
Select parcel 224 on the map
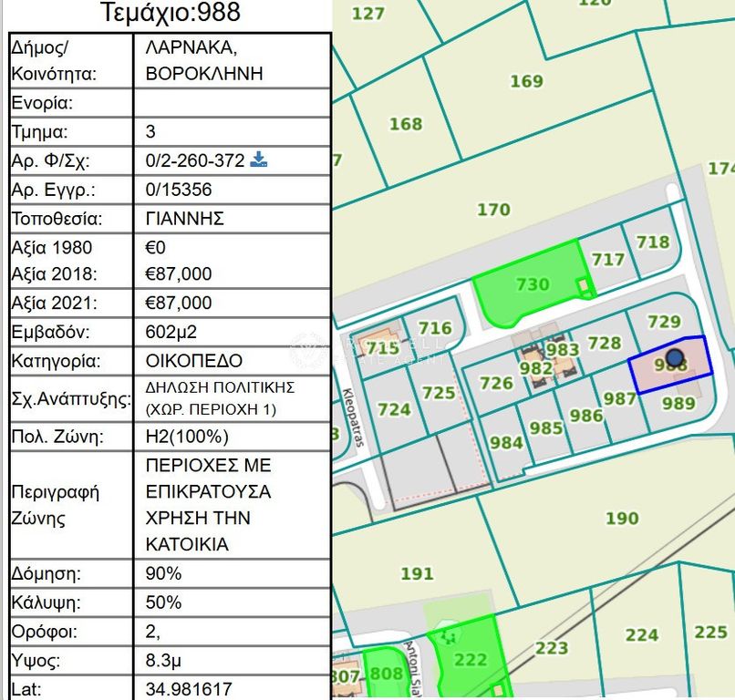click(x=642, y=635)
